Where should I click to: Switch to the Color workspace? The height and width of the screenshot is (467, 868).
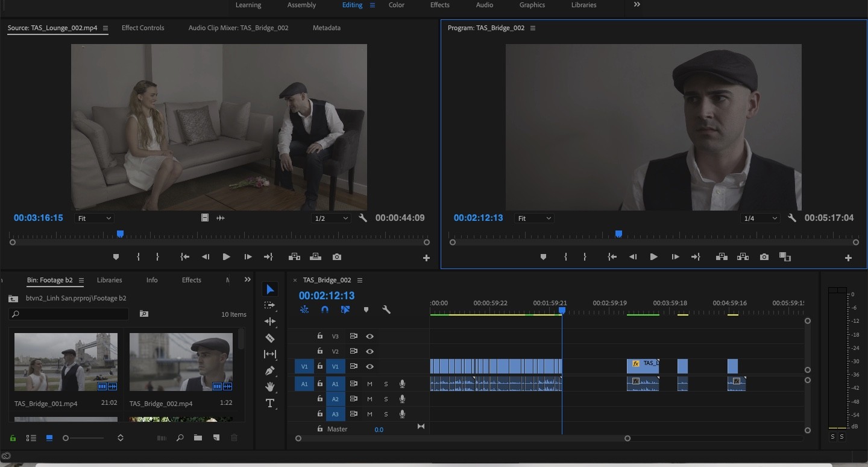(x=396, y=5)
